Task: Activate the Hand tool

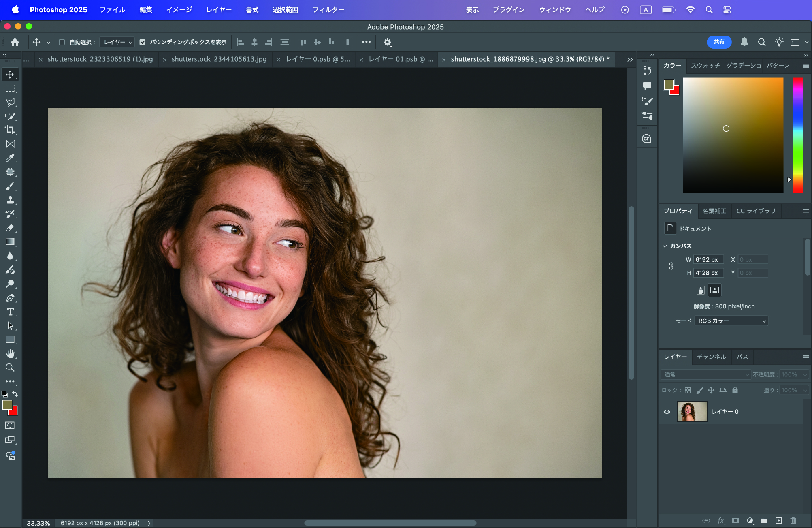Action: point(10,354)
